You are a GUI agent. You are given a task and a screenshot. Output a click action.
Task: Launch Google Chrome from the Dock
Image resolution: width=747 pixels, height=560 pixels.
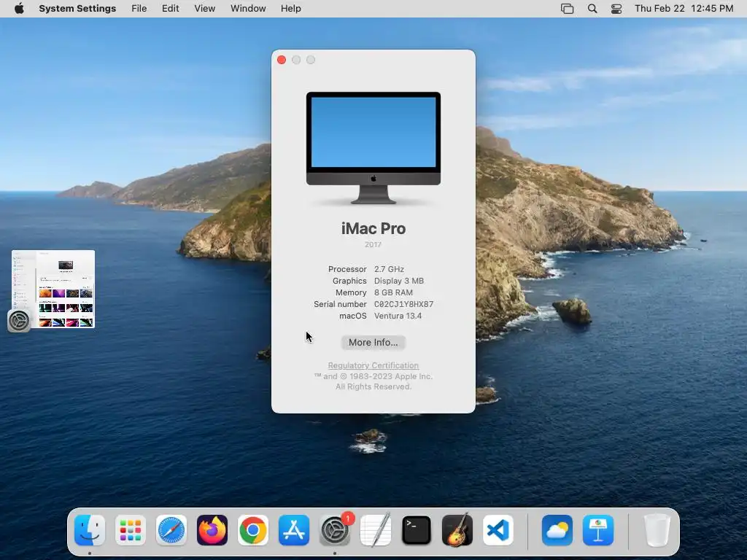pyautogui.click(x=253, y=530)
